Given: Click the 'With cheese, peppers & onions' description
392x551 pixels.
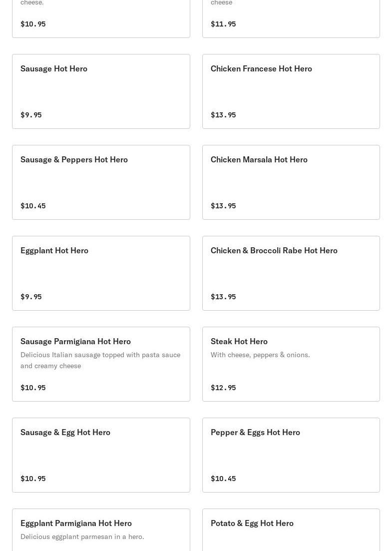Looking at the screenshot, I should click(260, 355).
